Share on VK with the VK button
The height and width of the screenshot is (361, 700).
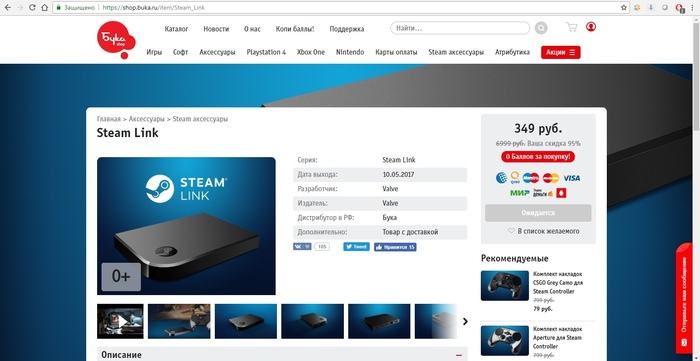pos(302,247)
